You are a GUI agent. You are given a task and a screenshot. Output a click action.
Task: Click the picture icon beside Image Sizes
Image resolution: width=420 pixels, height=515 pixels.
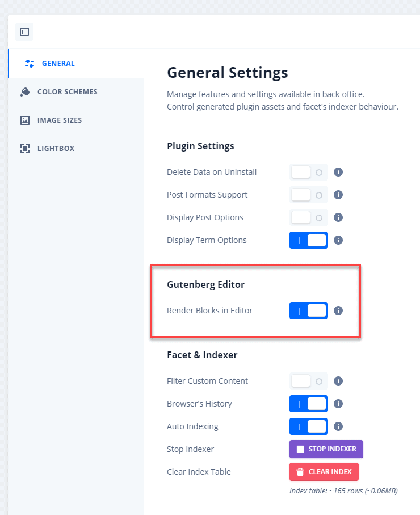coord(25,120)
